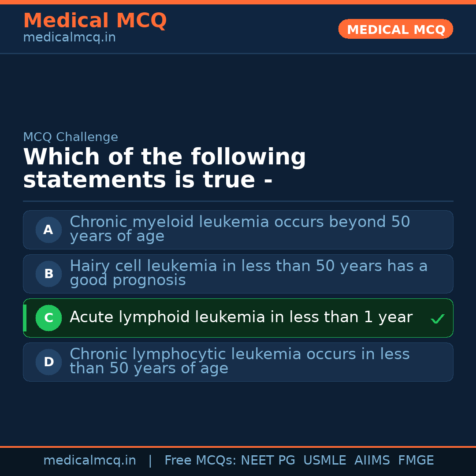Click the Free MCQs label in footer
476x476 pixels.
click(x=201, y=461)
